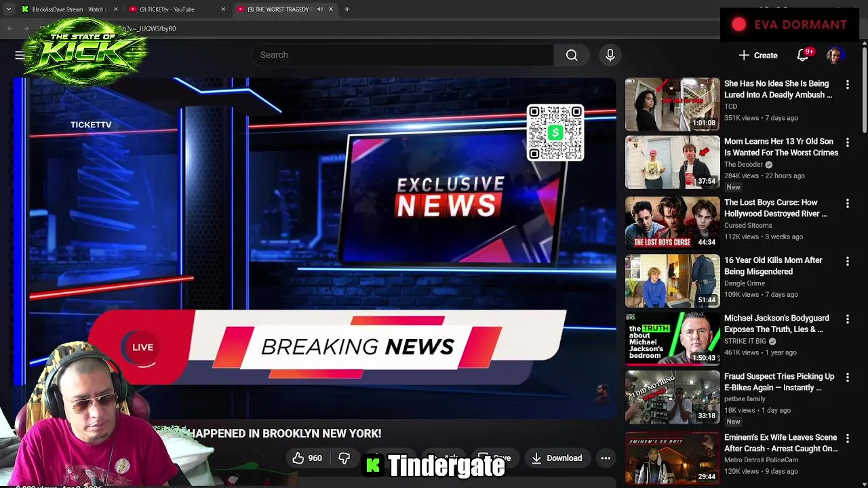868x488 pixels.
Task: Focus the YouTube Search field
Action: [x=403, y=55]
